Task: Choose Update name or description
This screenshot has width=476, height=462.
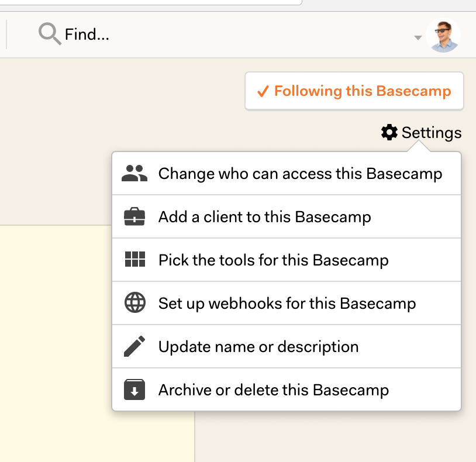Action: coord(287,346)
